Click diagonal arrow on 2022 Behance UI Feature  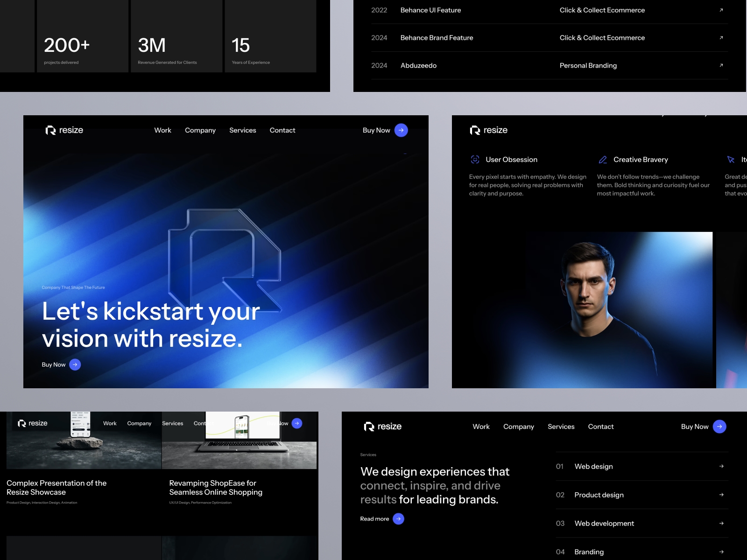click(x=721, y=10)
